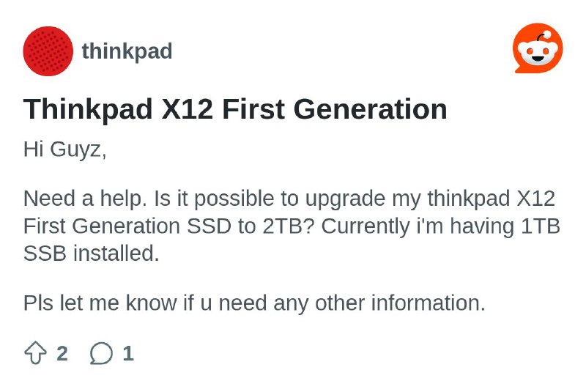Click 'X12' in the post title
The image size is (586, 392).
[x=187, y=109]
